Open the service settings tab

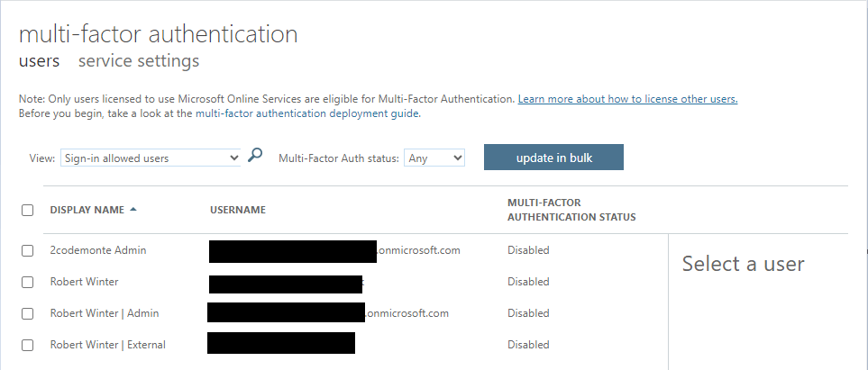[x=139, y=61]
